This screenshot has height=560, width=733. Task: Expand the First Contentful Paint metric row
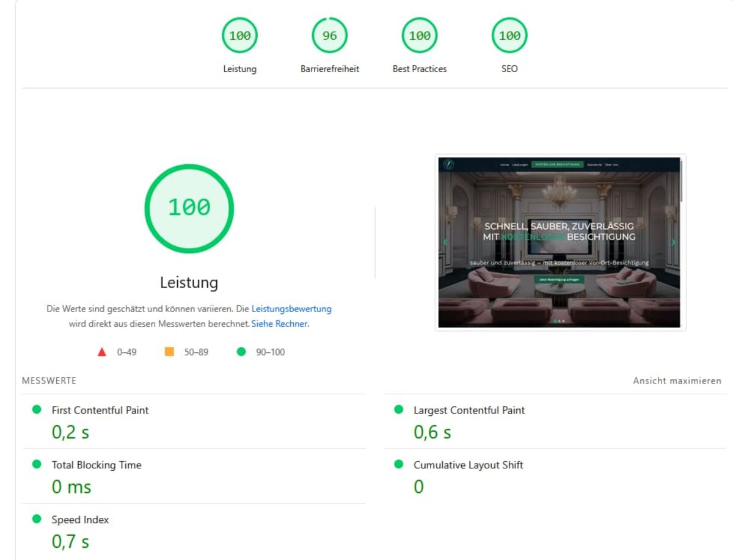(x=100, y=410)
